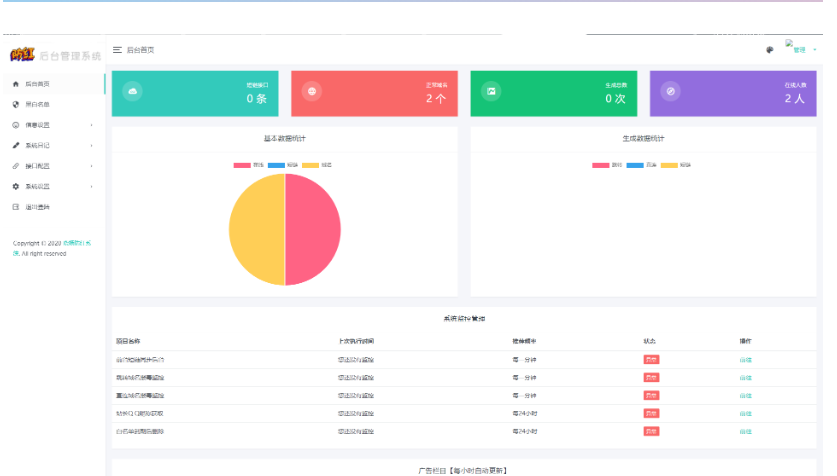Toggle the sidebar with the hamburger icon
The width and height of the screenshot is (837, 476).
118,49
